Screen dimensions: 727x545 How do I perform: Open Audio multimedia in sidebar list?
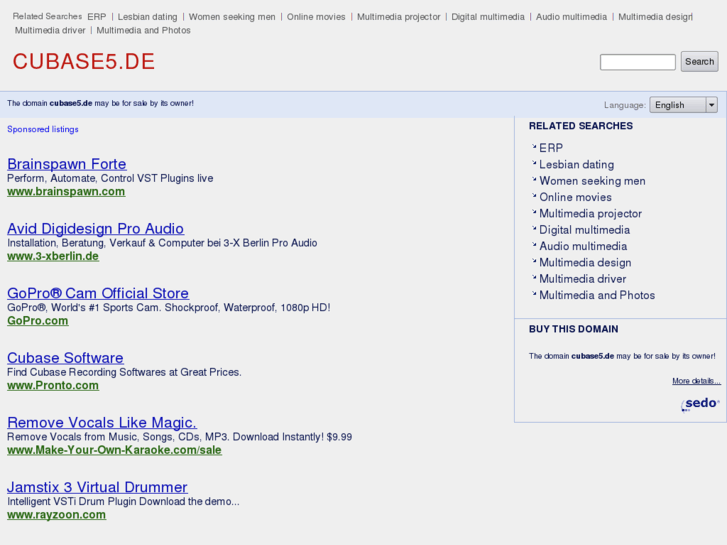[583, 246]
